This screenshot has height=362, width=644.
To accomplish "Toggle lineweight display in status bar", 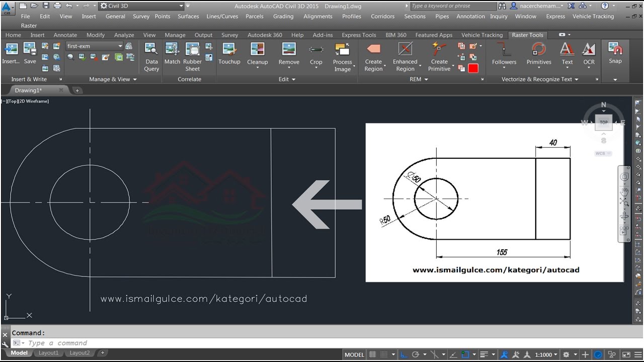I will pos(484,354).
